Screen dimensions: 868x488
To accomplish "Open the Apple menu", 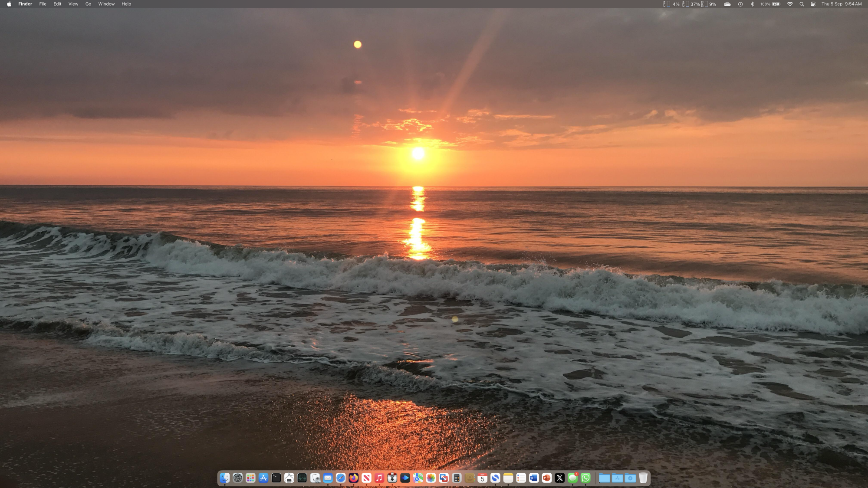I will point(9,4).
